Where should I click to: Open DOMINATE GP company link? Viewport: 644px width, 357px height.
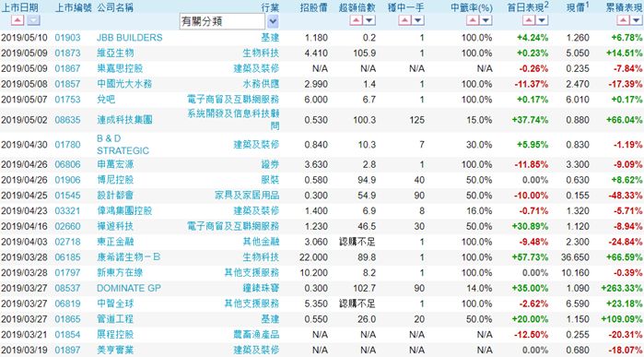coord(129,289)
